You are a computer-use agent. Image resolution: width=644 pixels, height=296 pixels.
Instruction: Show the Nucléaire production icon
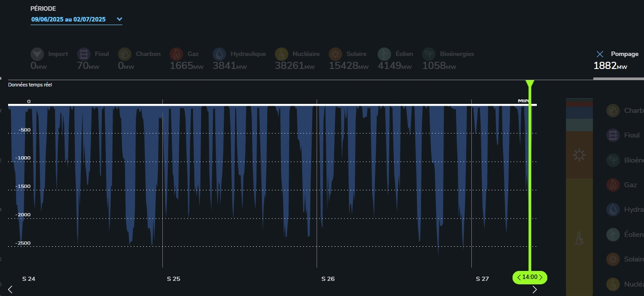[x=282, y=54]
